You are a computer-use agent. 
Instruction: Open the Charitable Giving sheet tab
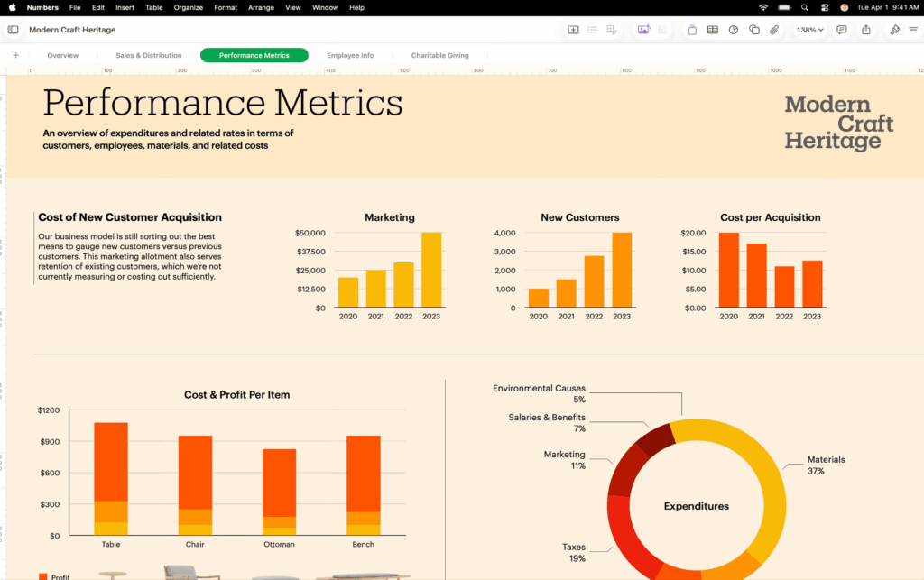[x=439, y=55]
